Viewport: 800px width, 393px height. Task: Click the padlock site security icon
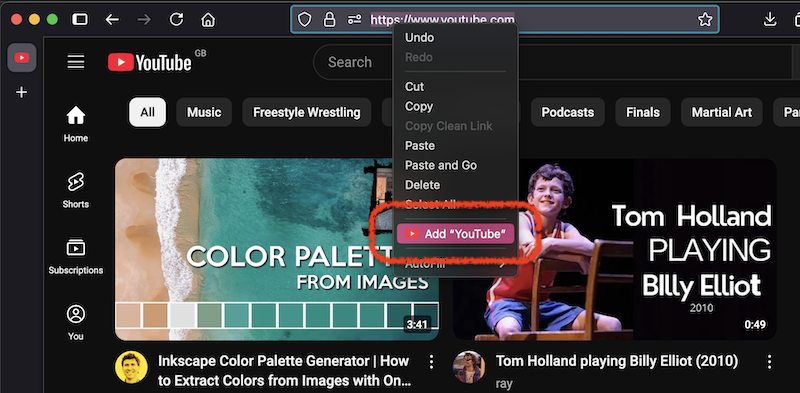[330, 20]
